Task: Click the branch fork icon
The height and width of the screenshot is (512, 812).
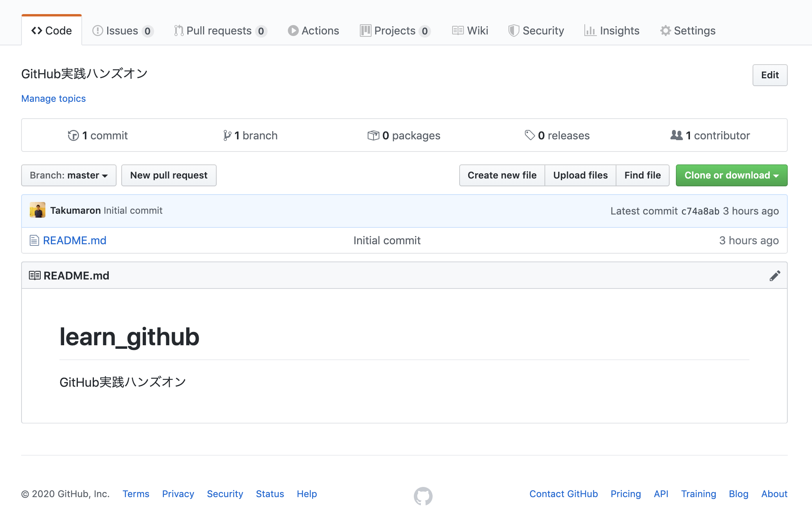Action: (x=227, y=135)
